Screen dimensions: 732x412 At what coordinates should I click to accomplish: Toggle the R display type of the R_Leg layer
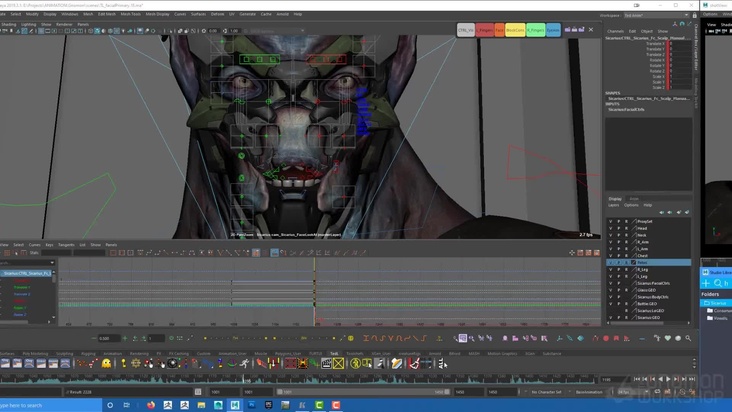pyautogui.click(x=626, y=270)
